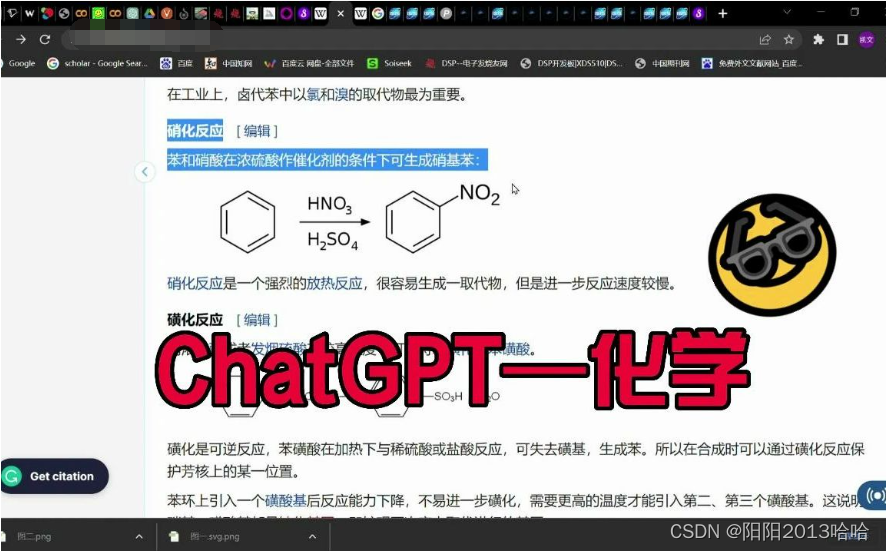The height and width of the screenshot is (551, 886).
Task: Open the 百度 bookmark
Action: (176, 63)
